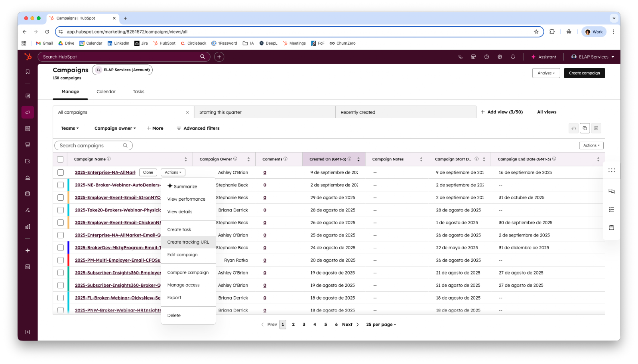This screenshot has height=364, width=638.
Task: Click the clone view icon
Action: pyautogui.click(x=585, y=128)
